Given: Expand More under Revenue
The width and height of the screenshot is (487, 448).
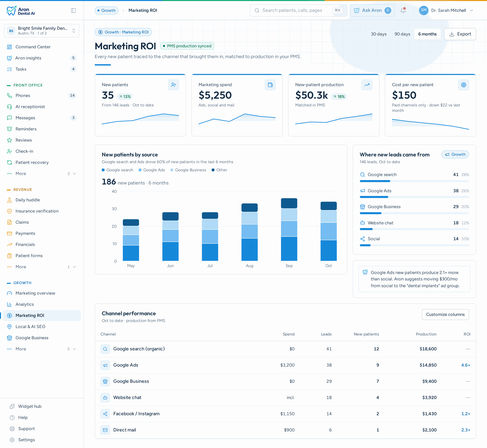Looking at the screenshot, I should [42, 267].
